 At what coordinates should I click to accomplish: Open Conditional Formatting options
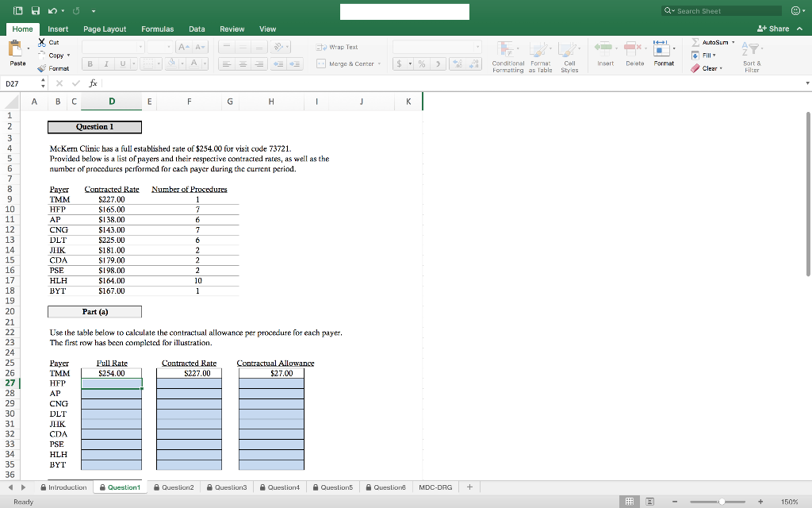pos(508,56)
